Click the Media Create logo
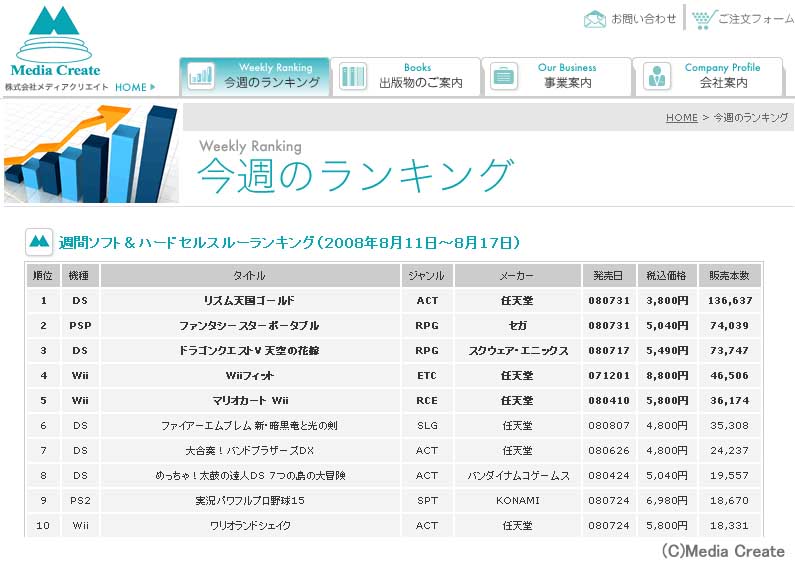This screenshot has height=562, width=795. pyautogui.click(x=55, y=42)
